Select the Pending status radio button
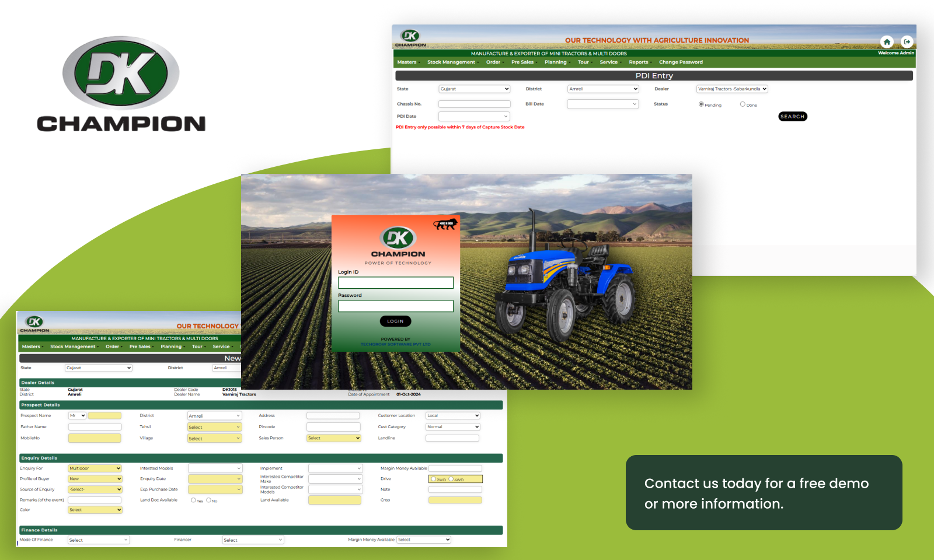934x560 pixels. 701,104
